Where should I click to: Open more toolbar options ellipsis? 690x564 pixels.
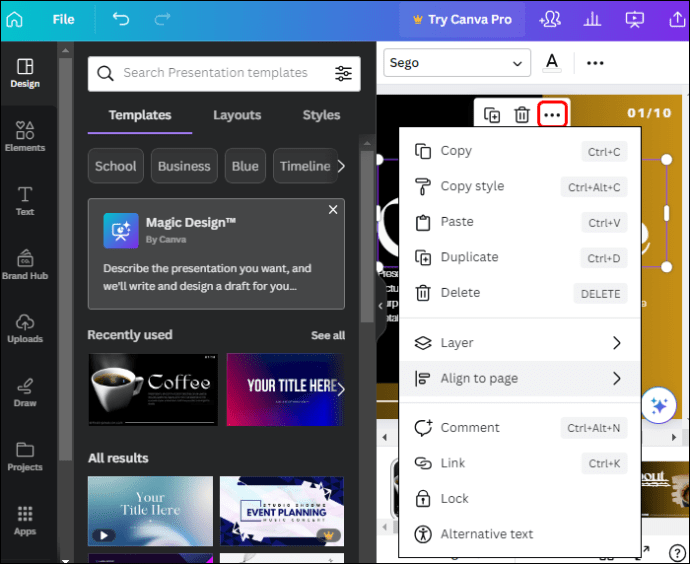pyautogui.click(x=595, y=63)
